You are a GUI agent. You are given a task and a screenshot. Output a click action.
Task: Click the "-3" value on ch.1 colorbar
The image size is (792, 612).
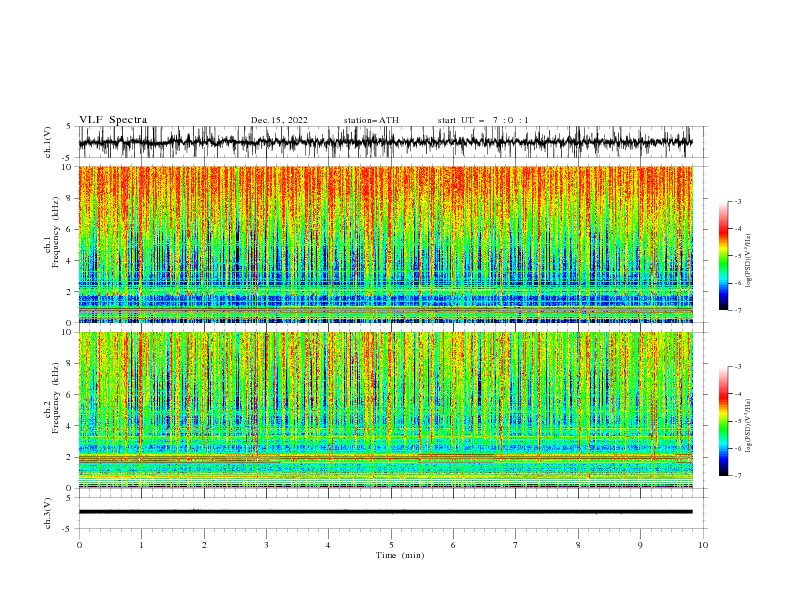click(737, 201)
